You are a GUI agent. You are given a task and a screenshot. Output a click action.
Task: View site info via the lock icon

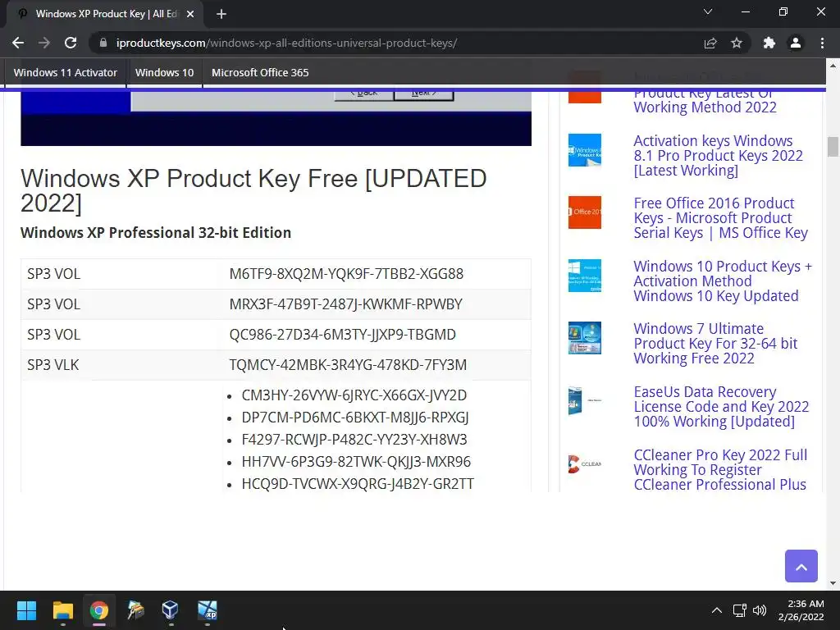tap(103, 43)
